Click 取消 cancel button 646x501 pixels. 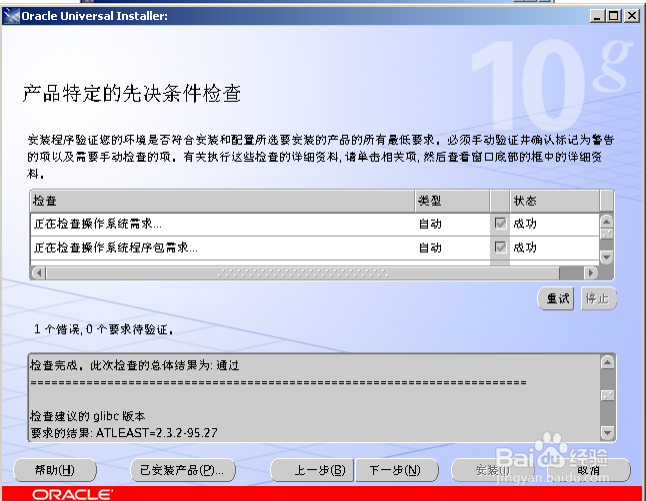pos(589,470)
